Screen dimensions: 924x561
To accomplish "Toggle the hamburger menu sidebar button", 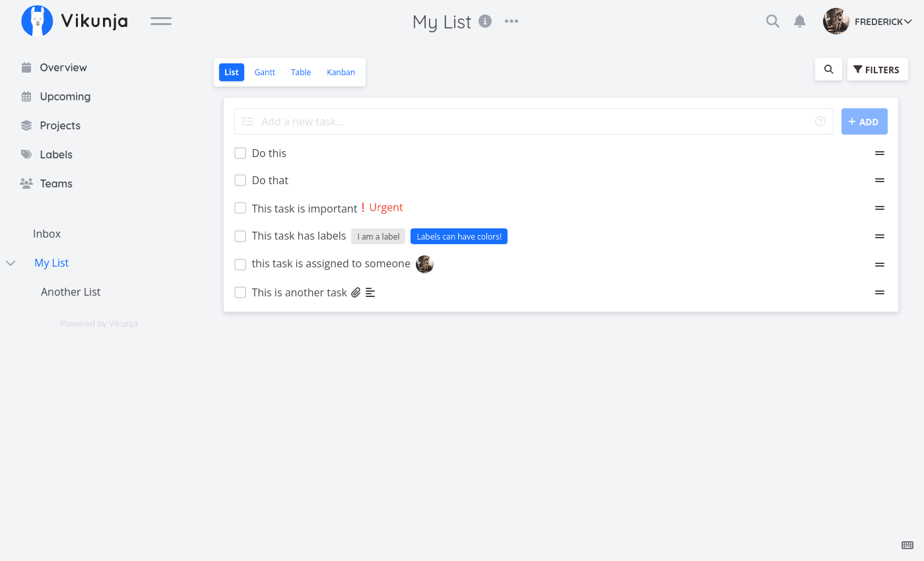I will tap(161, 21).
